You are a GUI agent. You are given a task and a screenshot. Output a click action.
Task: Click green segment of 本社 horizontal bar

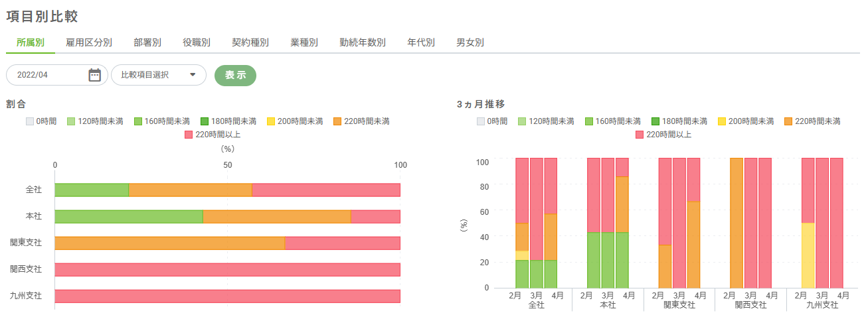(x=128, y=217)
